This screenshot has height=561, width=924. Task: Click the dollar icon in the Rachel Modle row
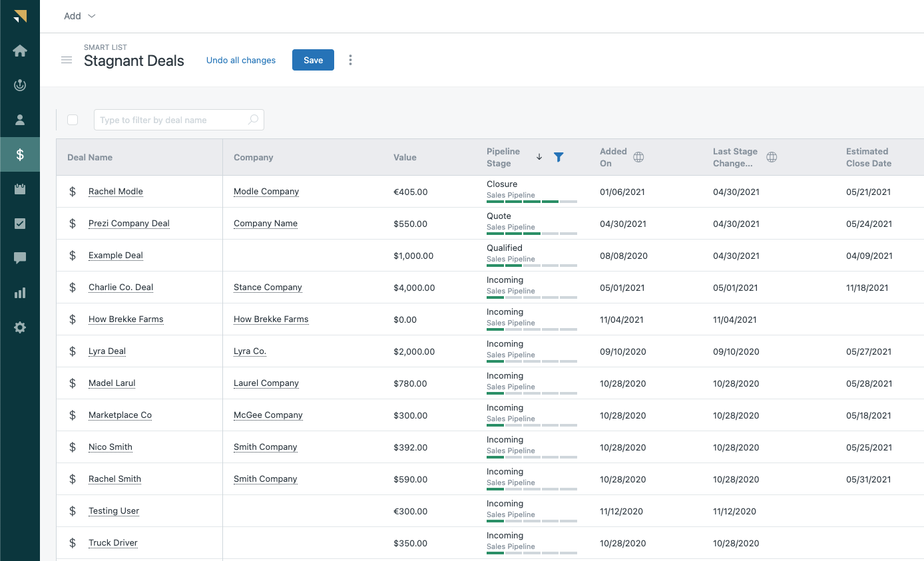tap(73, 192)
